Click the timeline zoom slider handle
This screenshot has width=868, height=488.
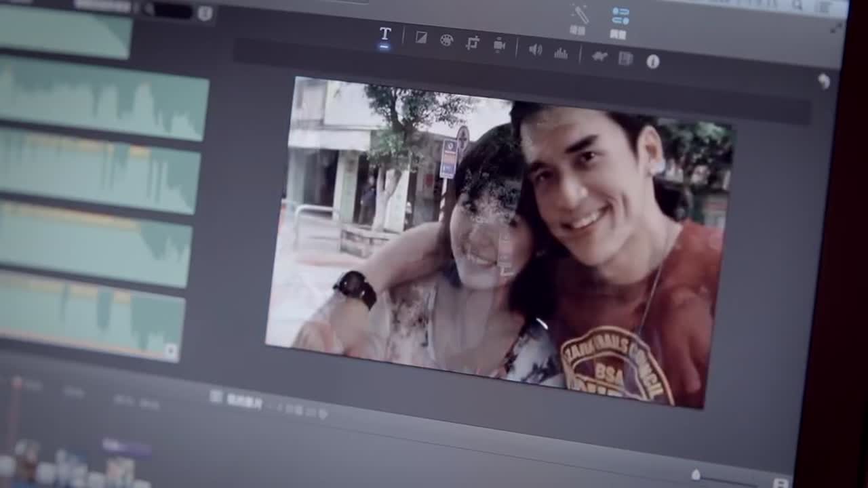point(696,475)
